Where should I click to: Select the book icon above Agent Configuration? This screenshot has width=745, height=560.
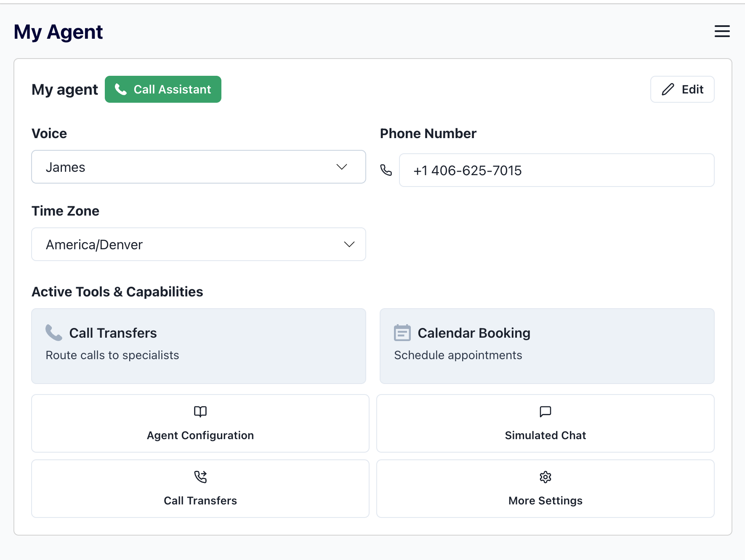[200, 412]
